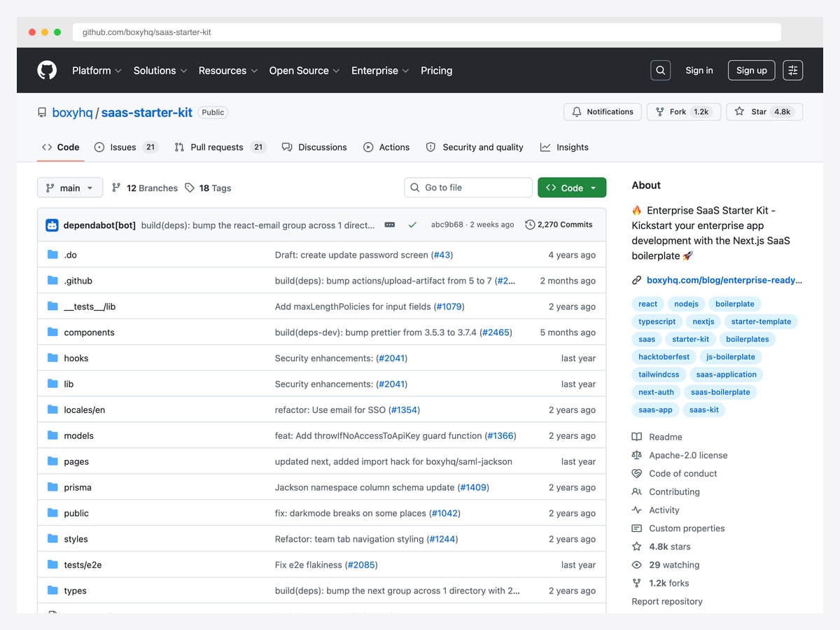
Task: Click the Custom properties note icon
Action: [x=636, y=528]
